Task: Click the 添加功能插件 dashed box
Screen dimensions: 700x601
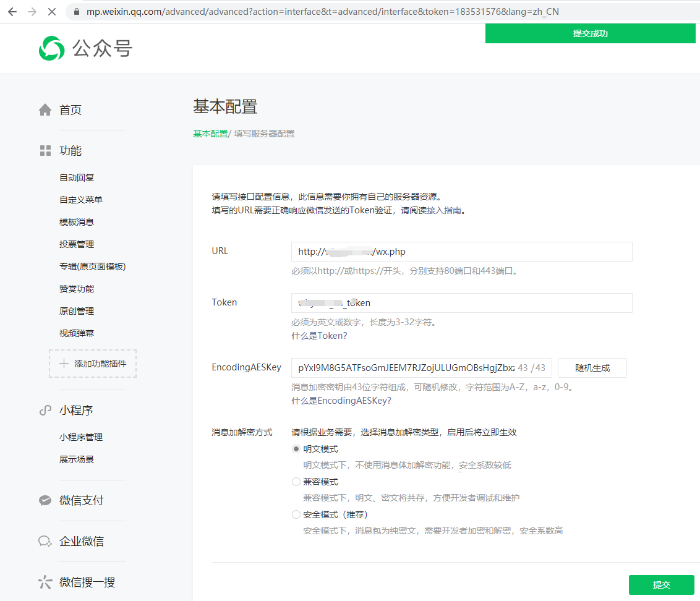Action: (x=93, y=364)
